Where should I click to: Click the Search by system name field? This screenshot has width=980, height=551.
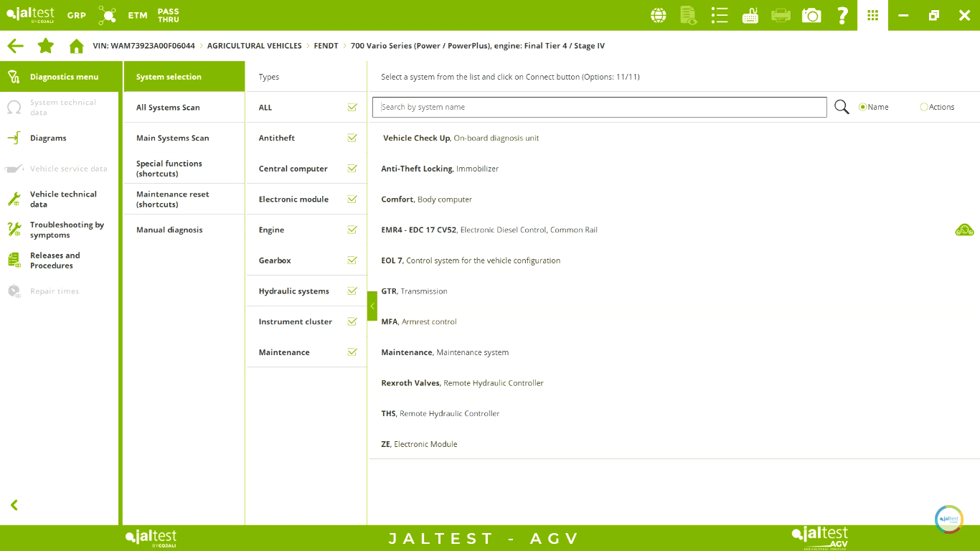pos(599,107)
